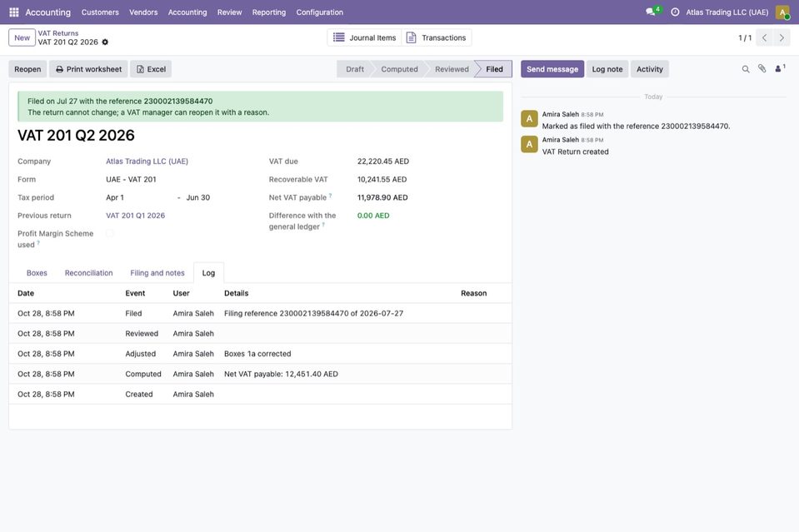Switch to the Reconciliation tab

click(88, 273)
